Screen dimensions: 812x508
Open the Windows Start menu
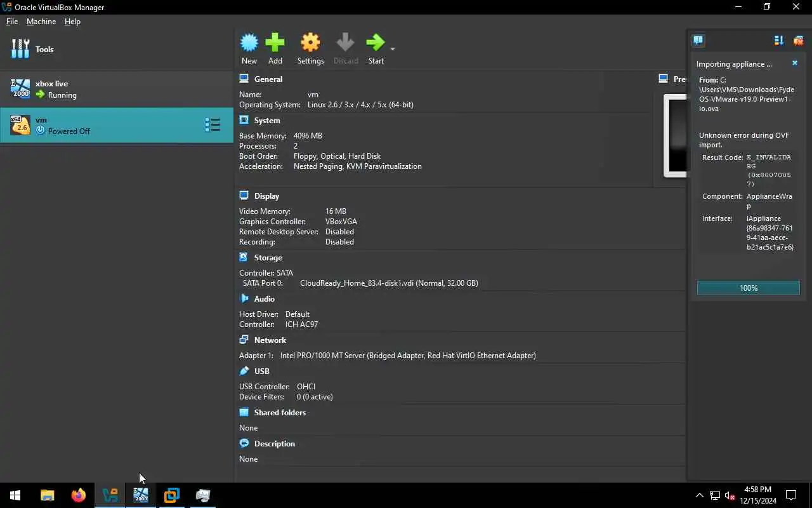click(15, 495)
